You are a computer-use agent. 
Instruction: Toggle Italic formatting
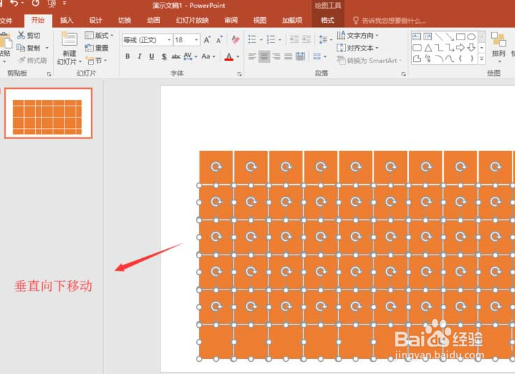click(139, 56)
